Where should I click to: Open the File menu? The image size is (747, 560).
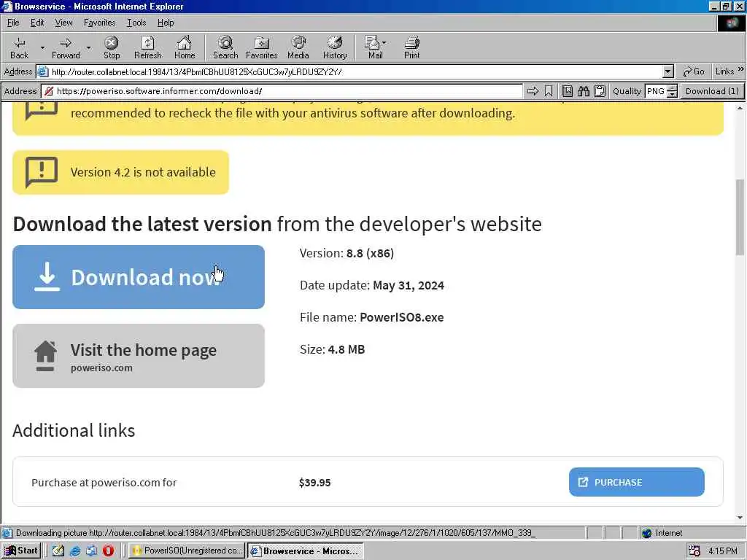(13, 23)
